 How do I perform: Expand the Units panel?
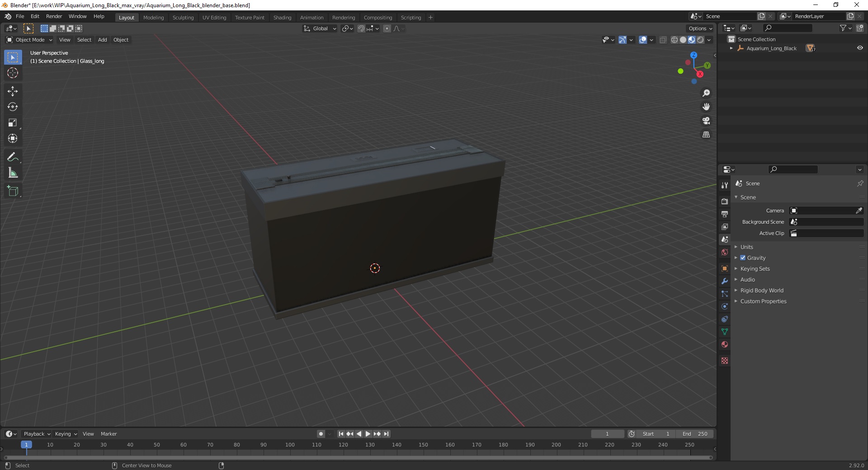(x=746, y=247)
